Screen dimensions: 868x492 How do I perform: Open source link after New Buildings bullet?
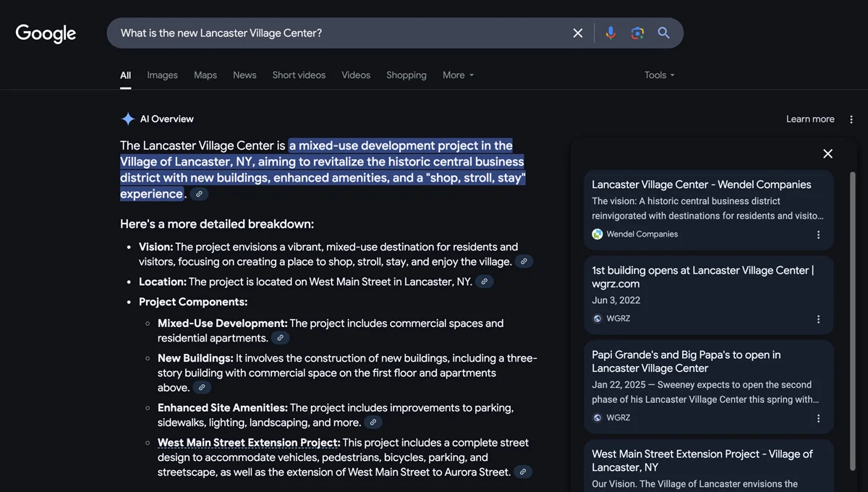pos(203,388)
